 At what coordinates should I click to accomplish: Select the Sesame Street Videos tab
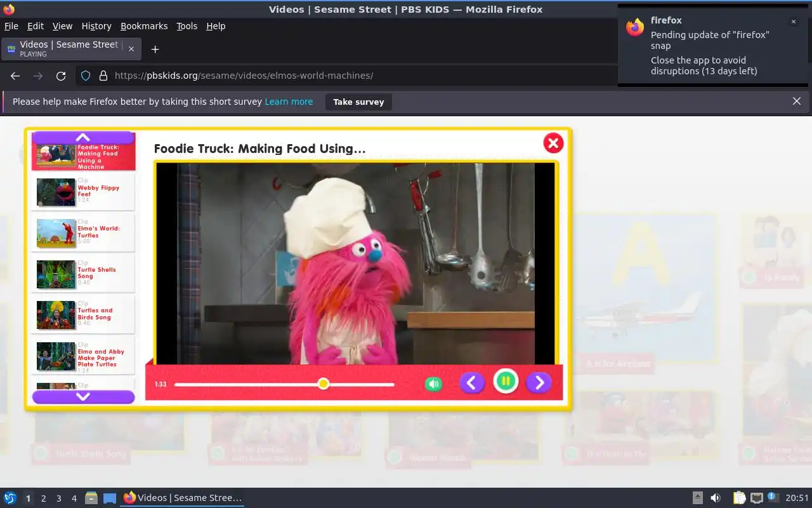pyautogui.click(x=71, y=49)
